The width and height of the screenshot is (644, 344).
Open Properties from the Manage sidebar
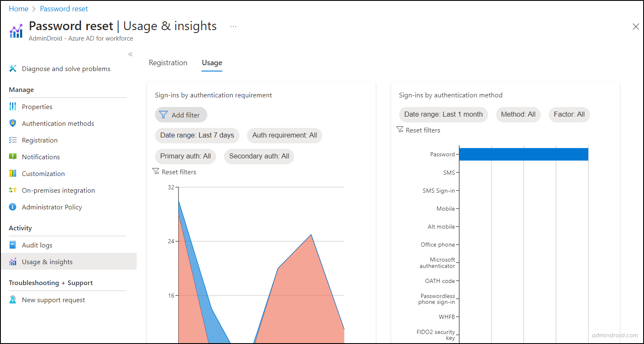(37, 107)
